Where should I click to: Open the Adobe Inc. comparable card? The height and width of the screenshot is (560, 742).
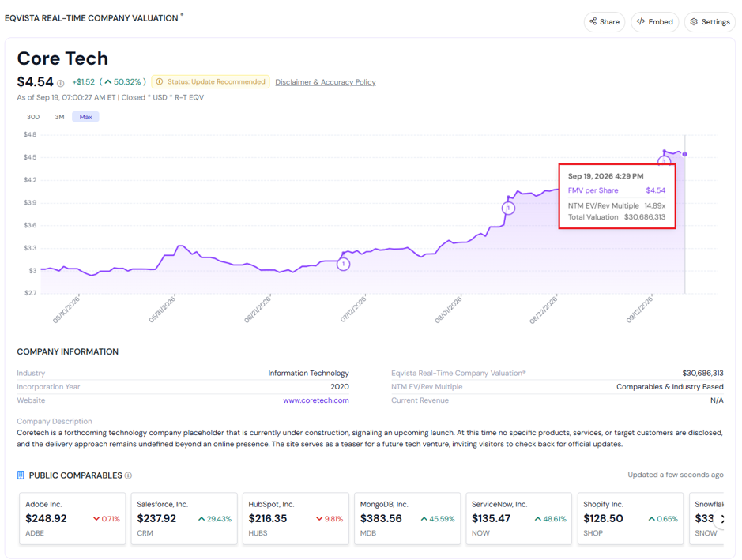pyautogui.click(x=73, y=518)
